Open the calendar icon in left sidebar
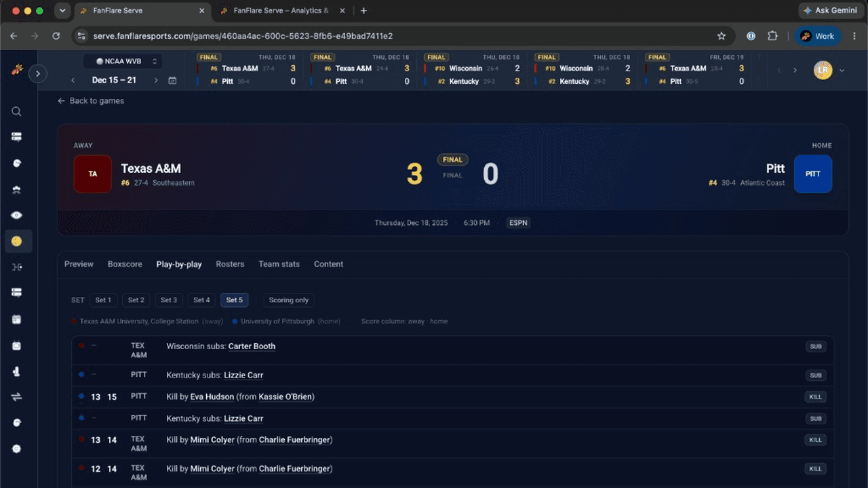 17,319
